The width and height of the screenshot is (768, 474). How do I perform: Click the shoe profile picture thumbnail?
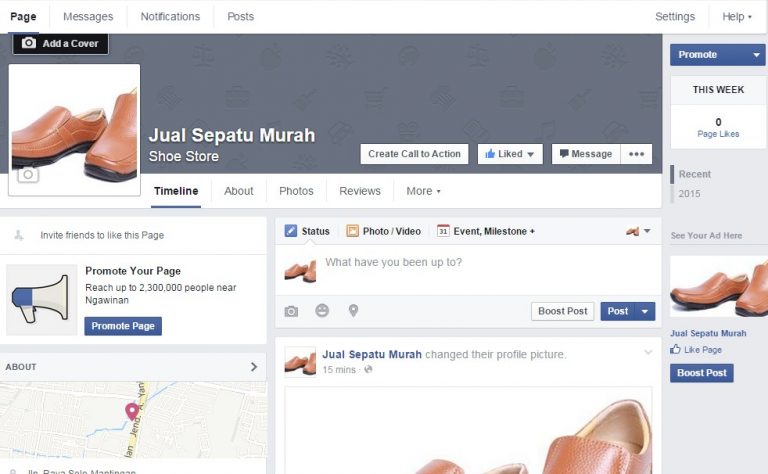[x=74, y=130]
